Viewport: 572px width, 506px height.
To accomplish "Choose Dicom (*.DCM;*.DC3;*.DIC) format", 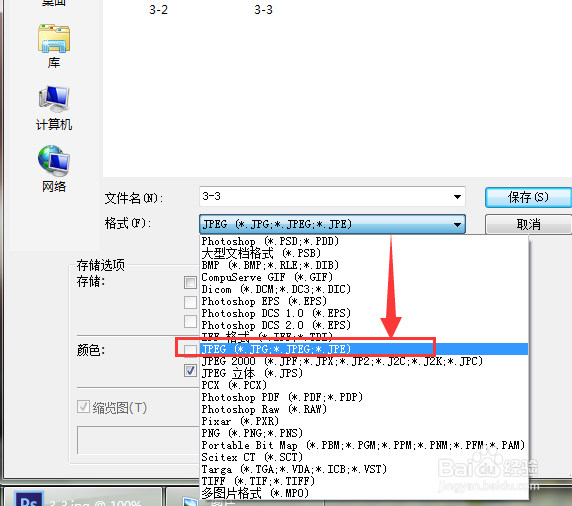I will (x=364, y=289).
